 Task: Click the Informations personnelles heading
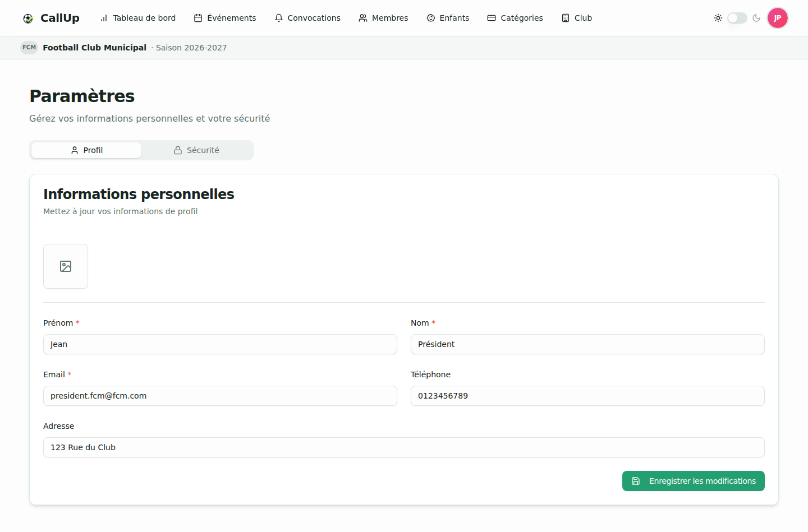(139, 194)
